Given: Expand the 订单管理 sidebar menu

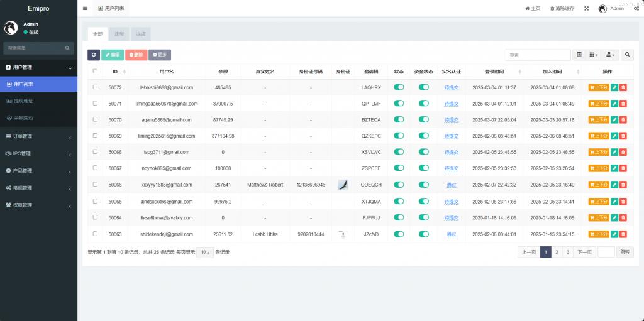Looking at the screenshot, I should (38, 136).
